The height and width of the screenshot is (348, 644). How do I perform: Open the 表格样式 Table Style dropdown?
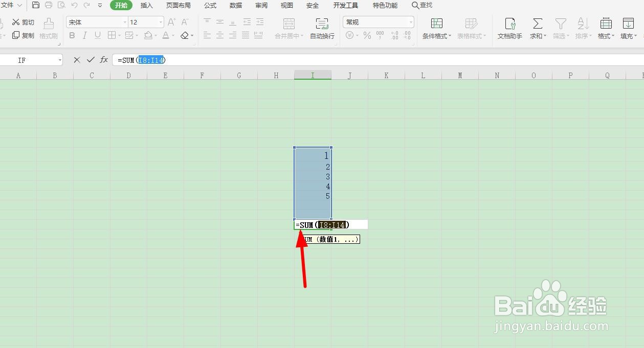[472, 29]
